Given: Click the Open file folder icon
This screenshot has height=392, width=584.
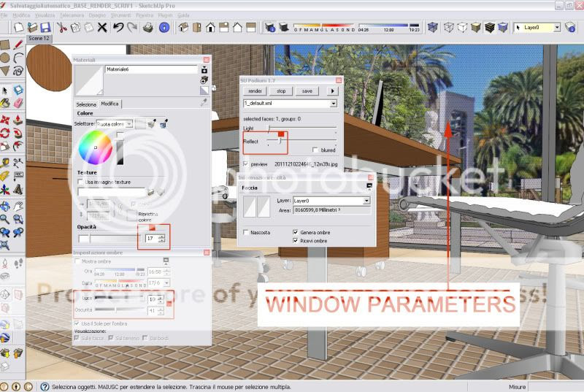Looking at the screenshot, I should 32,27.
